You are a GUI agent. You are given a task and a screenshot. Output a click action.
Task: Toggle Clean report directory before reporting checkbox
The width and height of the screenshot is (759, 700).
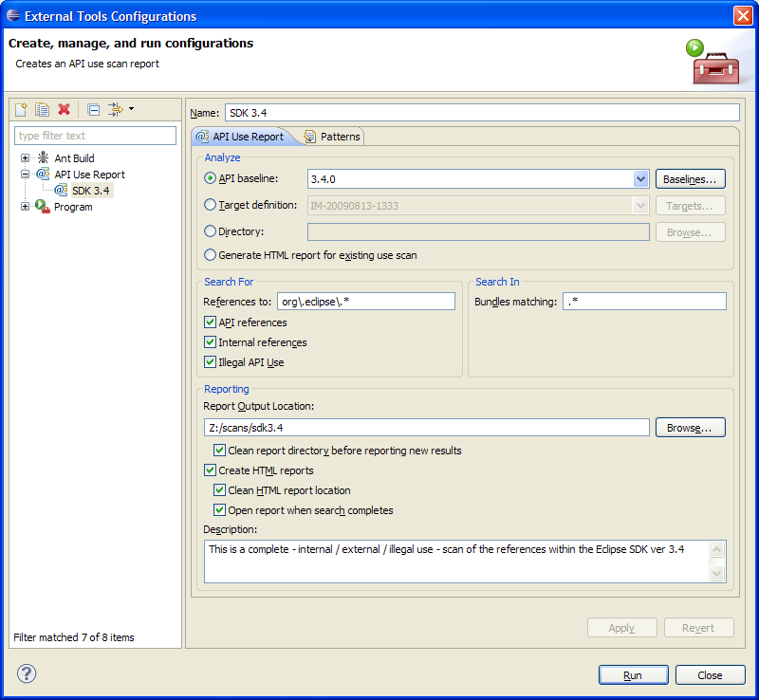pos(219,451)
